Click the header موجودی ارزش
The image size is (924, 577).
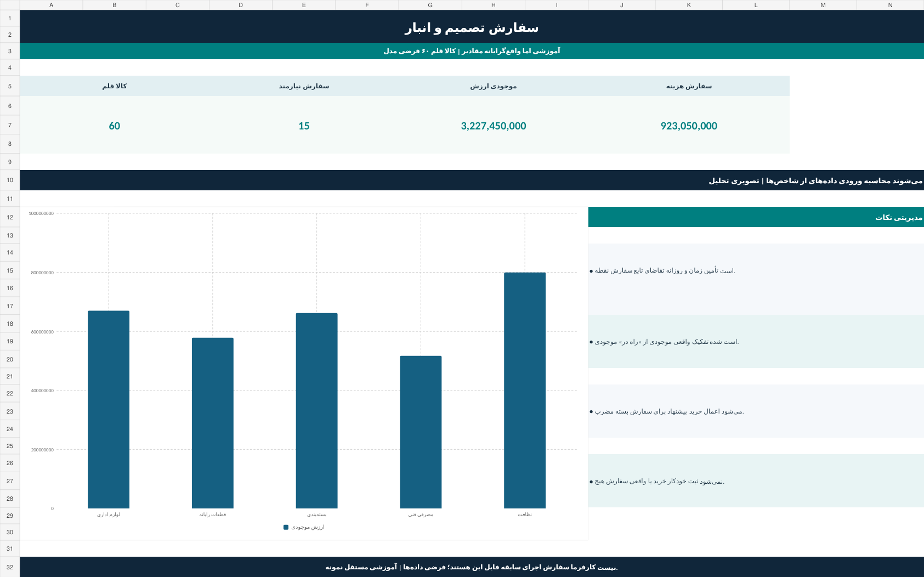tap(494, 86)
